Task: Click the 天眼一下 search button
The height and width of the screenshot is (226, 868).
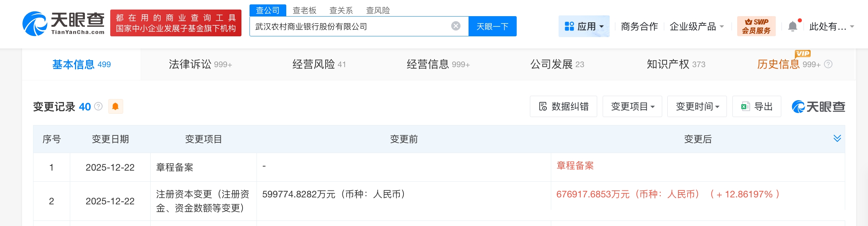Action: [x=492, y=26]
